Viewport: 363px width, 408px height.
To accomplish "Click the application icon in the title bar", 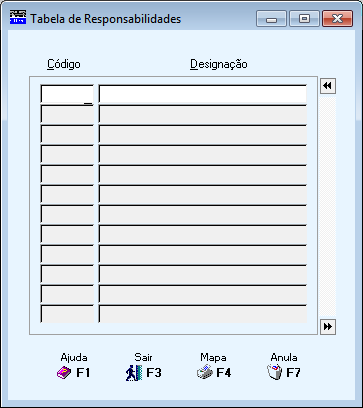I will click(x=18, y=17).
